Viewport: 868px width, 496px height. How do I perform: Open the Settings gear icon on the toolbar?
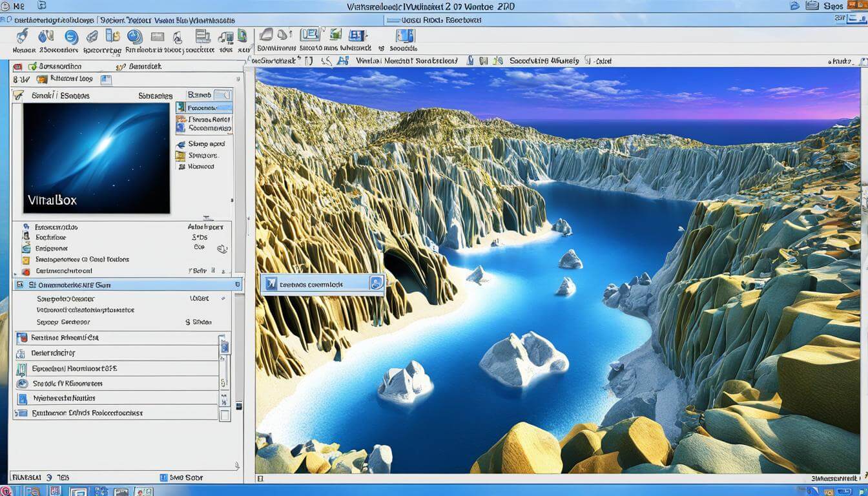45,36
